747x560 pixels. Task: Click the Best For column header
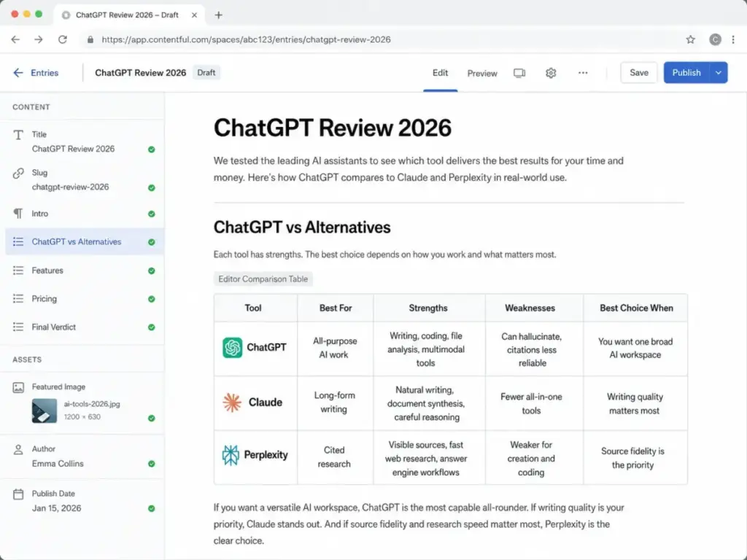[336, 308]
